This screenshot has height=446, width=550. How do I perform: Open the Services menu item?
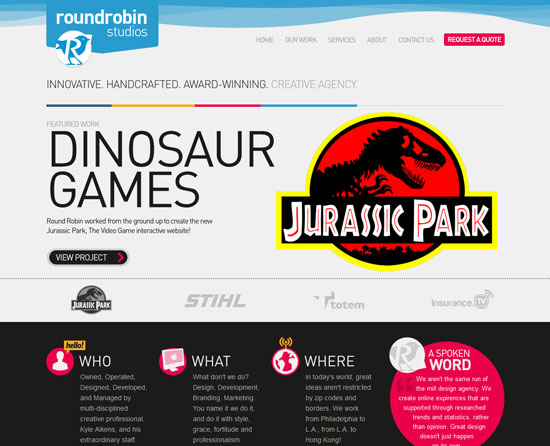click(x=342, y=40)
